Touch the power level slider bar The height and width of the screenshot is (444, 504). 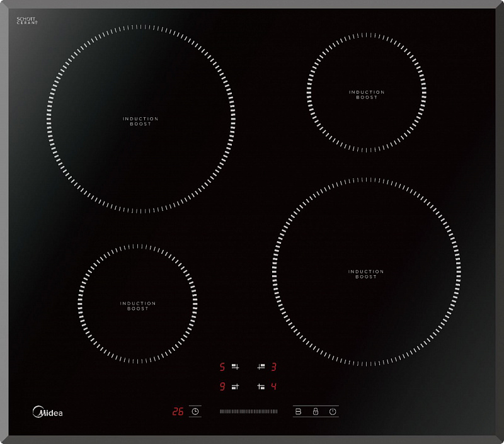(248, 411)
